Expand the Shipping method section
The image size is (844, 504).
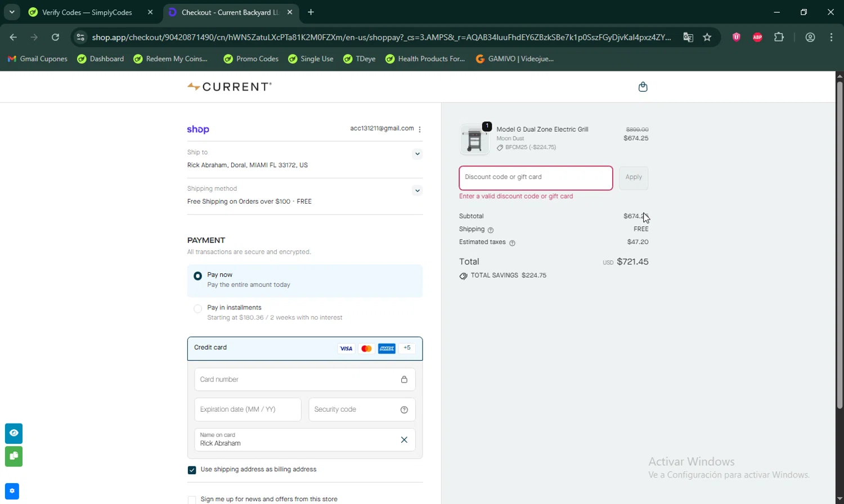click(417, 191)
